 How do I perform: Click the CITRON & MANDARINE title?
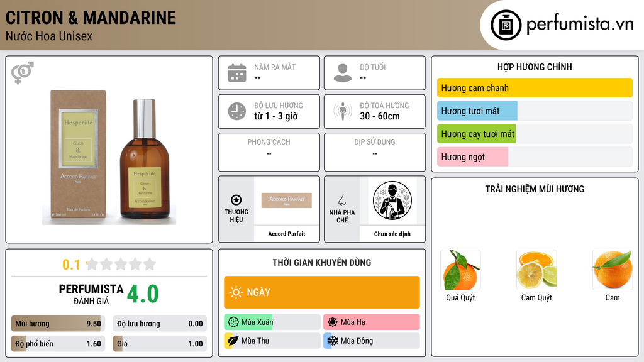pyautogui.click(x=91, y=18)
